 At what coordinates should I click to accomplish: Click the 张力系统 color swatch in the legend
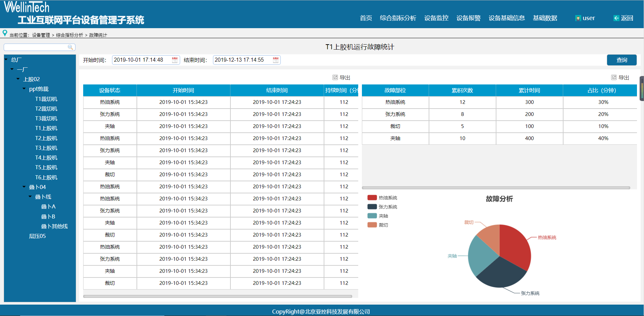(x=371, y=207)
